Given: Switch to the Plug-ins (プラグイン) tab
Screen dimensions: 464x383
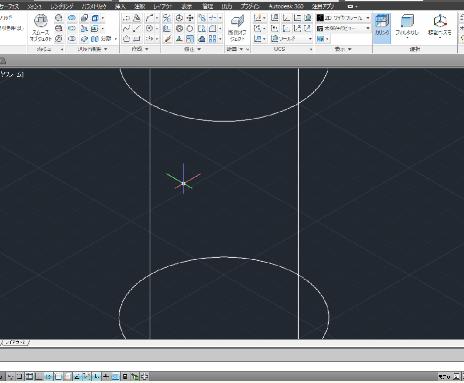Looking at the screenshot, I should click(x=250, y=6).
